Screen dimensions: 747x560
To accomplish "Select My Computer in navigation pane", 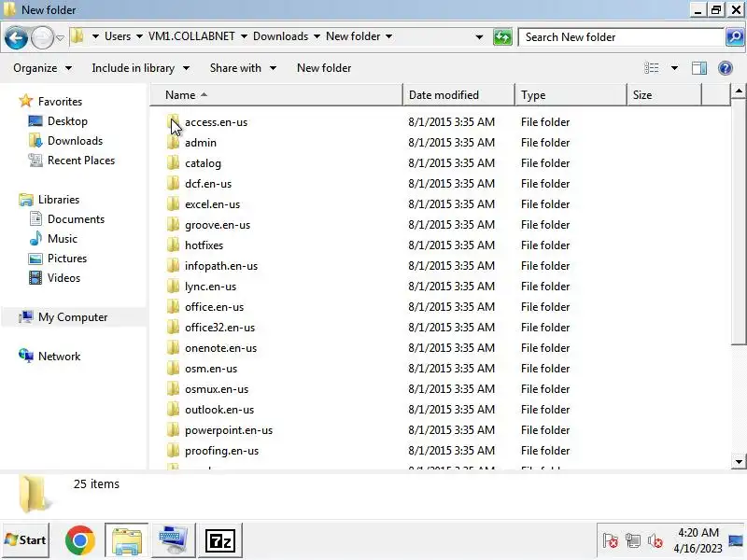I will tap(73, 317).
